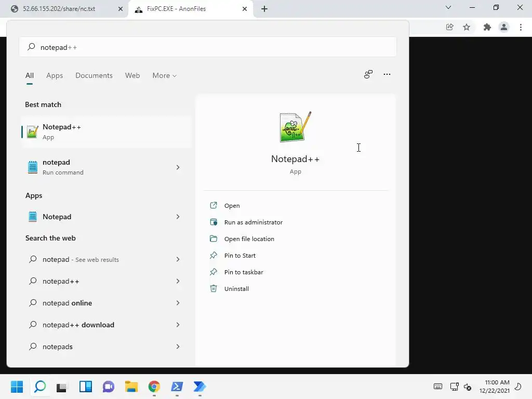
Task: Open Chrome's three-dot menu
Action: pos(521,27)
